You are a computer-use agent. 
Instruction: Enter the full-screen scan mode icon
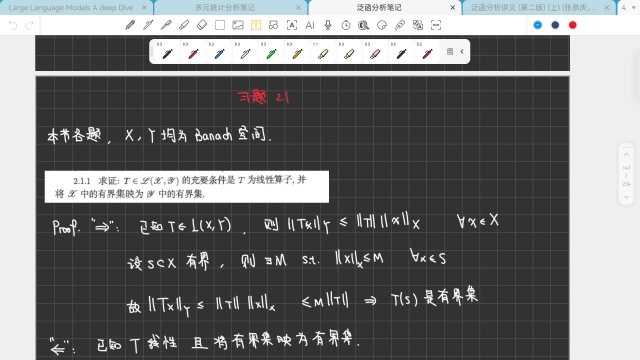[x=436, y=25]
